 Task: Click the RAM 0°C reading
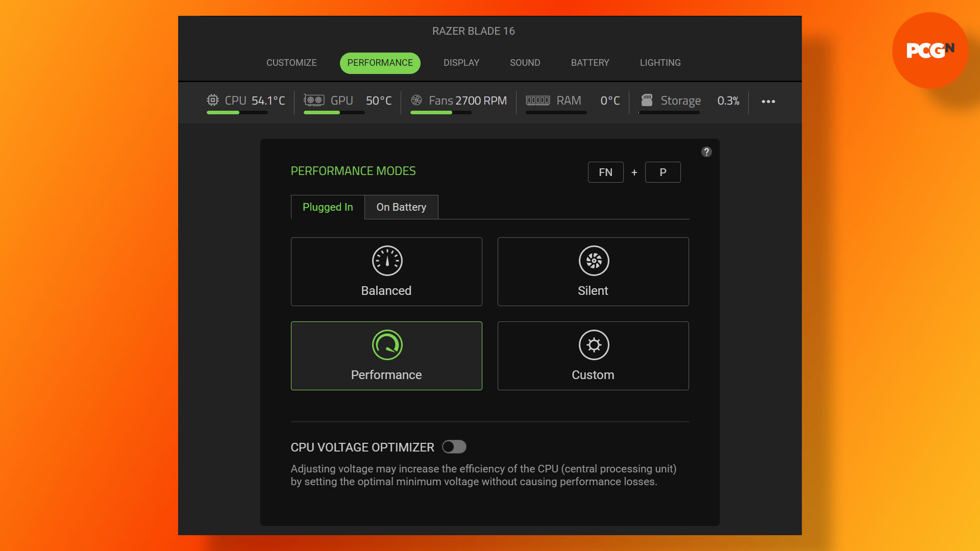tap(610, 101)
